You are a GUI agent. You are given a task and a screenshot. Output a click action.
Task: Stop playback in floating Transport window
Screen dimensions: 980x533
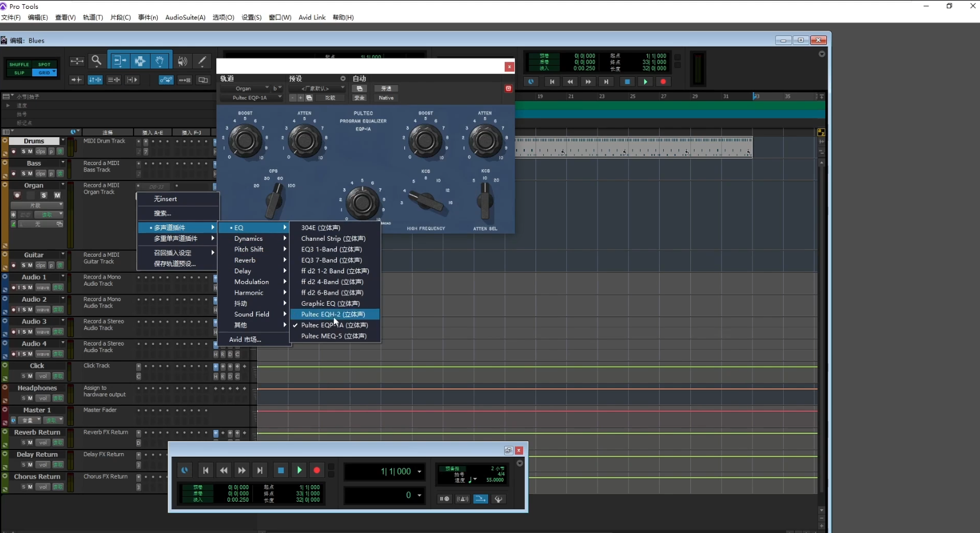281,470
